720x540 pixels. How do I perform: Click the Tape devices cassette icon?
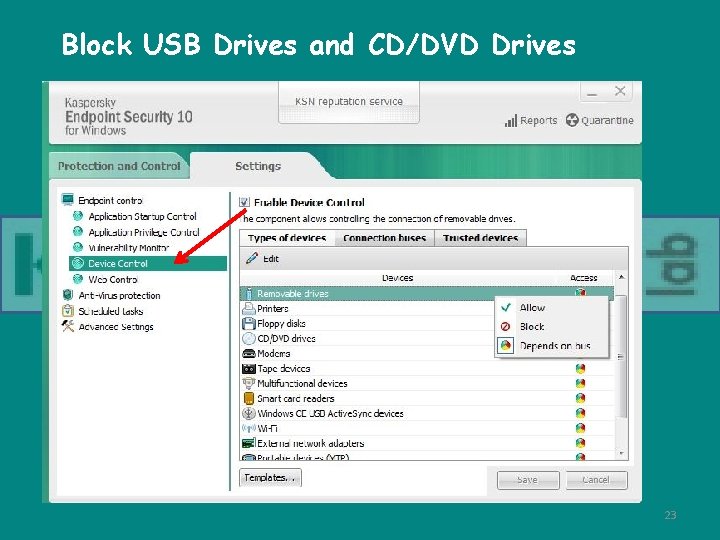tap(248, 368)
